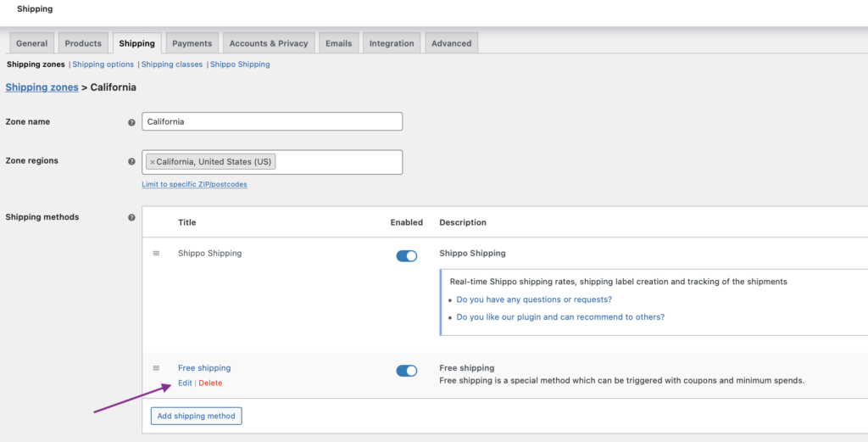The height and width of the screenshot is (442, 868).
Task: Open the Payments tab
Action: tap(192, 43)
